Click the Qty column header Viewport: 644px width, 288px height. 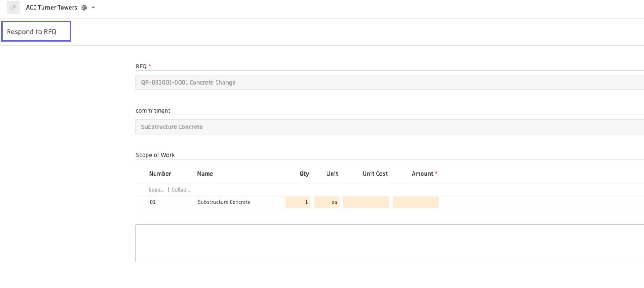pyautogui.click(x=304, y=174)
